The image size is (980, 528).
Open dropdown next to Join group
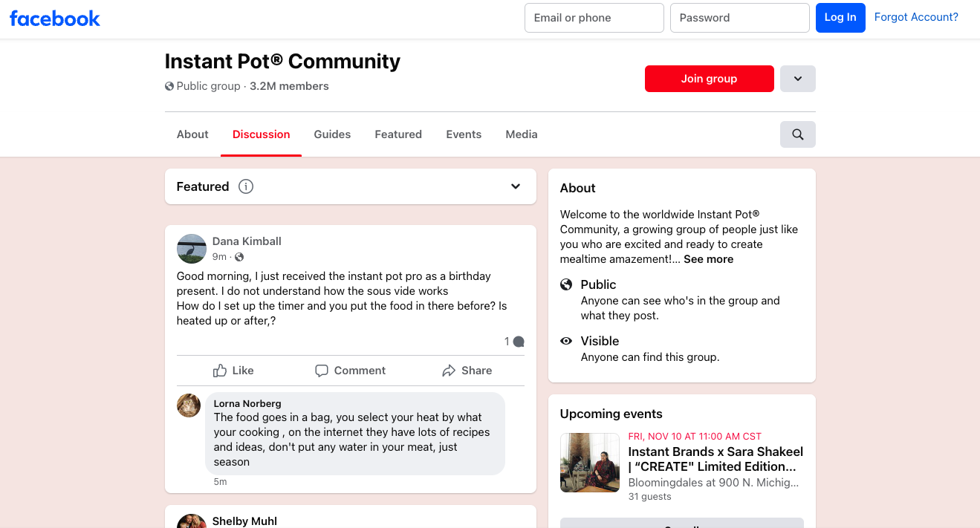797,79
